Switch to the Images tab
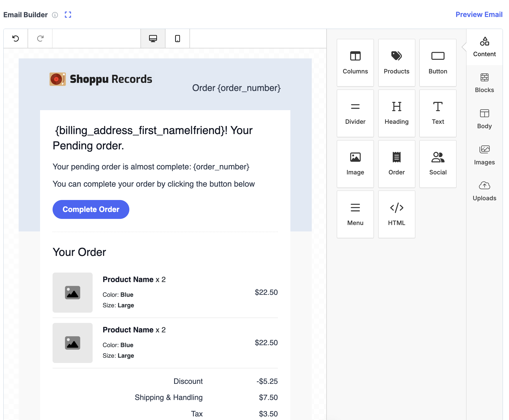 click(x=485, y=155)
